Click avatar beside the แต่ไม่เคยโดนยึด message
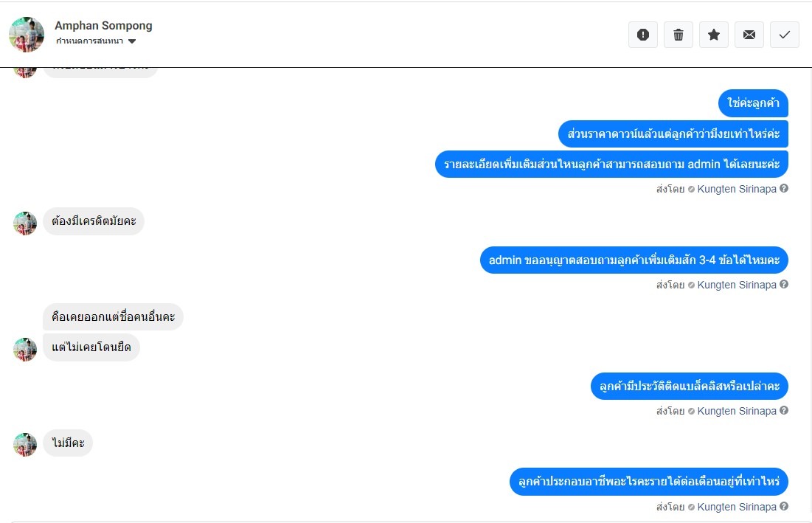812x523 pixels. [25, 350]
